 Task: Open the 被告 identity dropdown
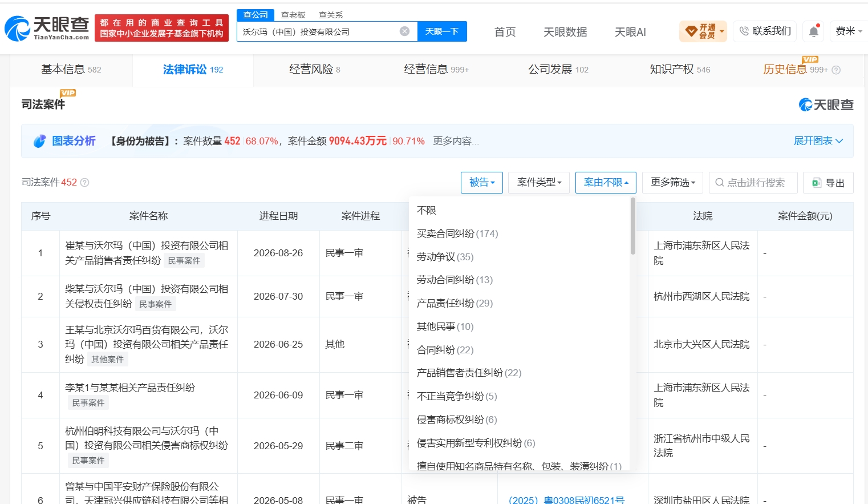coord(482,183)
